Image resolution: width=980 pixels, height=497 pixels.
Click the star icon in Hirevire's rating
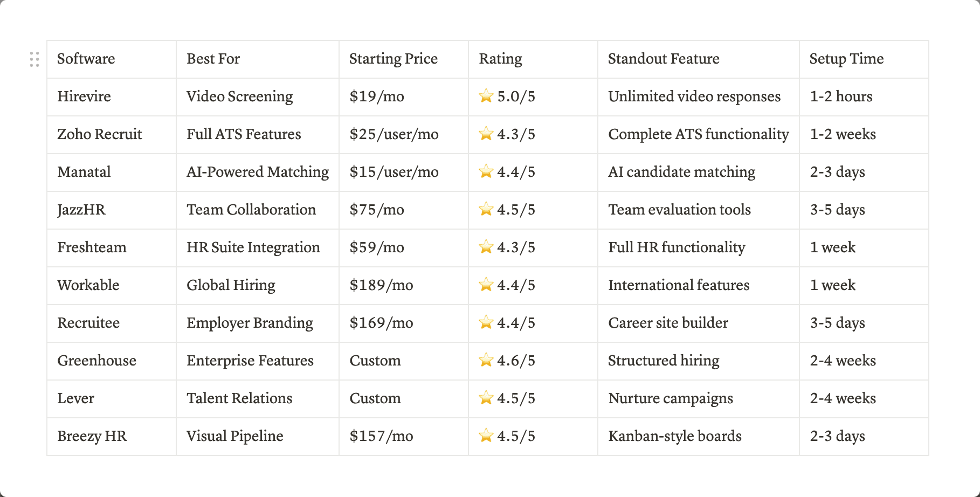tap(486, 96)
